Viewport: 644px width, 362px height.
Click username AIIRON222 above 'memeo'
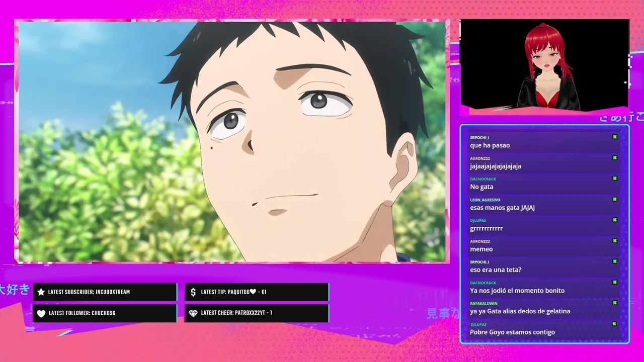(480, 241)
